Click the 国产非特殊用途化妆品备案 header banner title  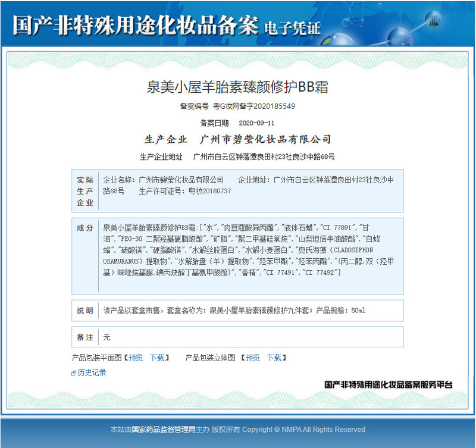click(136, 26)
